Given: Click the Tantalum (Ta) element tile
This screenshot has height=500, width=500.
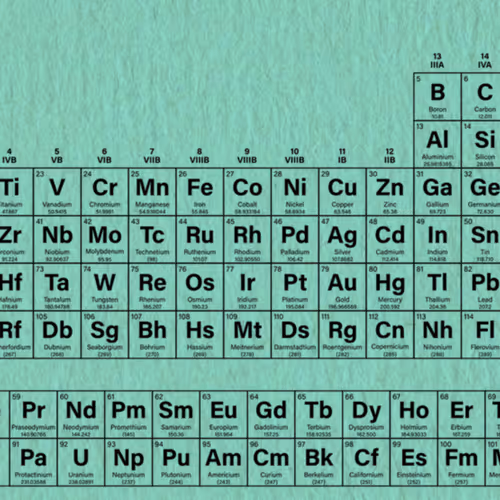Looking at the screenshot, I should coord(57,287).
